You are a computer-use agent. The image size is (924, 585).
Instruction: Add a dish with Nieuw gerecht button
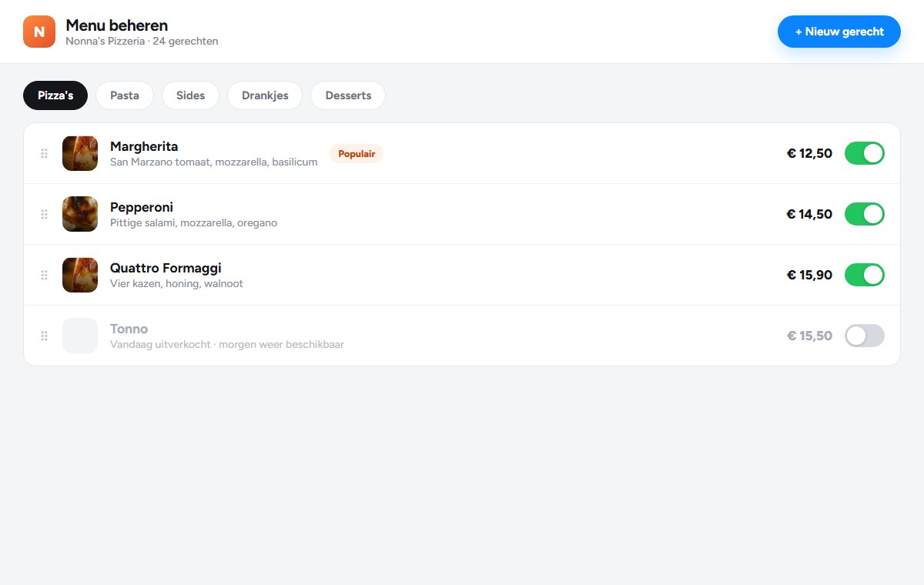(x=839, y=32)
